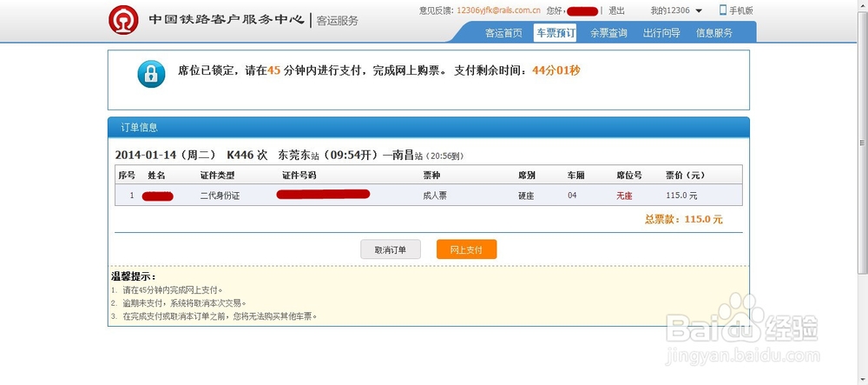This screenshot has height=385, width=868.
Task: Click the carriage number 04 cell
Action: pos(572,195)
